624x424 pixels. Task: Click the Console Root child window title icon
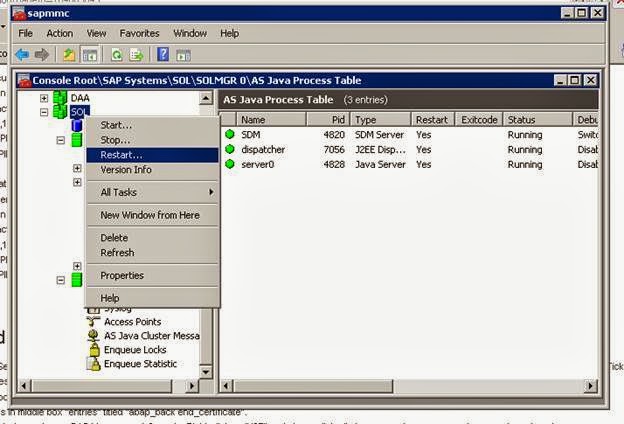click(24, 80)
